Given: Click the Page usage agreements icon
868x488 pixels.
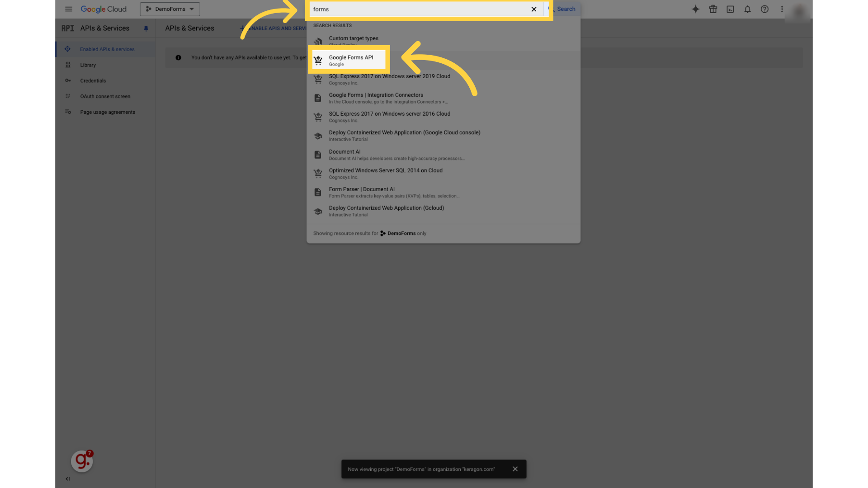Looking at the screenshot, I should click(x=68, y=112).
